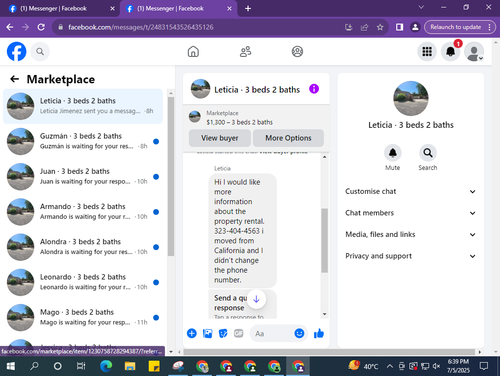Click the install app icon in address bar
This screenshot has height=376, width=500.
[x=349, y=27]
